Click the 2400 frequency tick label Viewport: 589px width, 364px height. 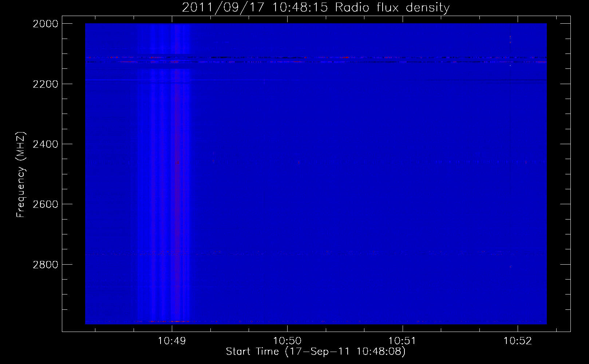(x=46, y=144)
